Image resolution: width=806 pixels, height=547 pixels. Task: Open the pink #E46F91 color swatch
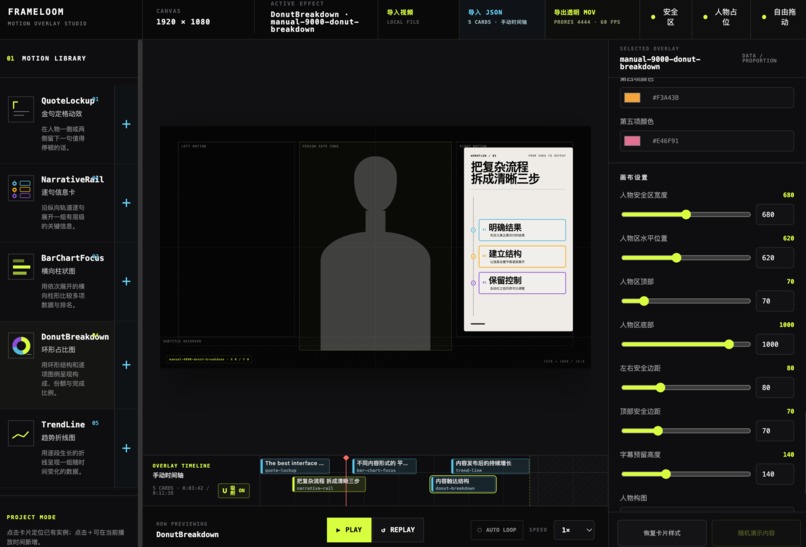coord(632,141)
